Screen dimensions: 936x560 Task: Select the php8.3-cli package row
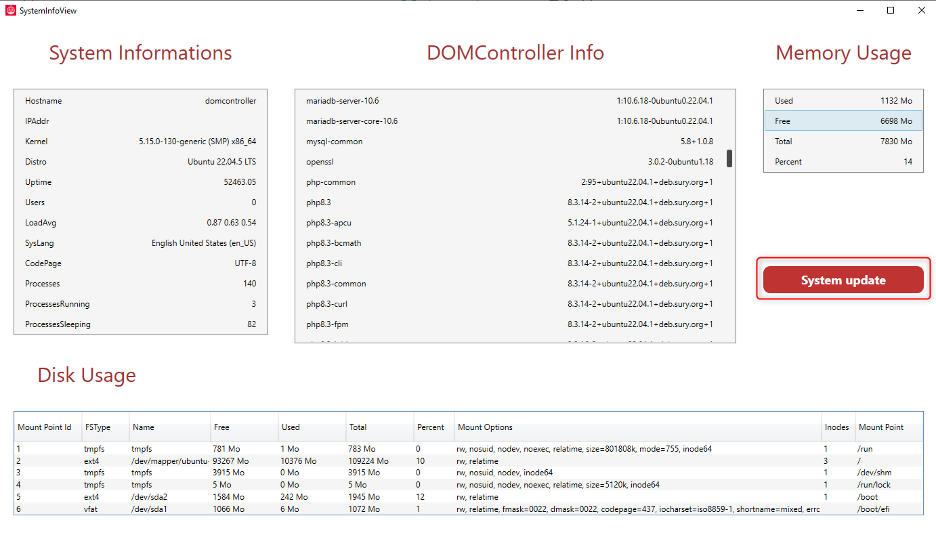(509, 263)
